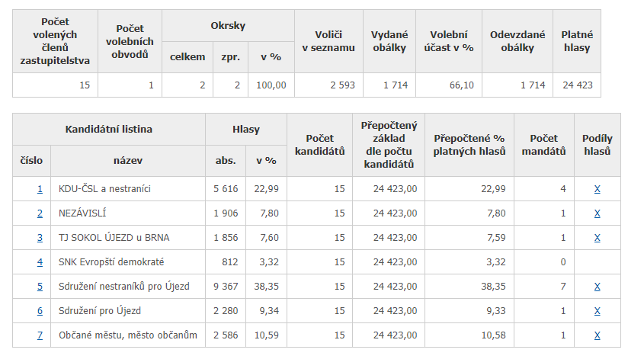Open candidate list number 1 link
The height and width of the screenshot is (356, 644).
pyautogui.click(x=40, y=189)
